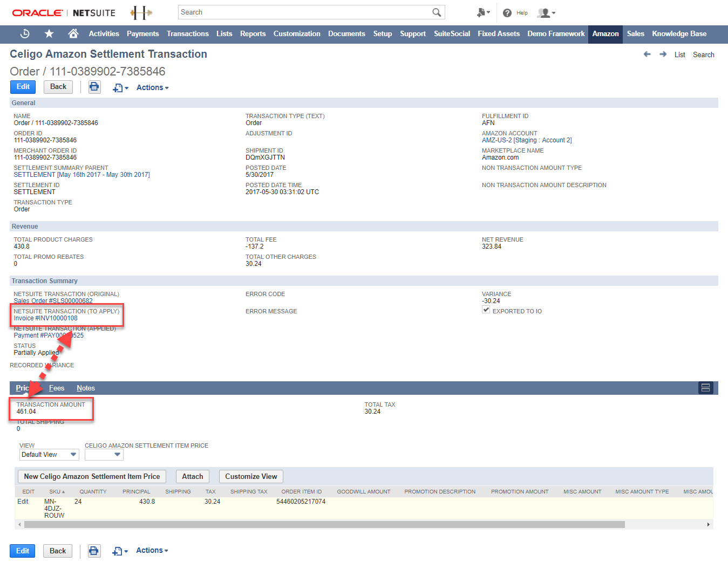
Task: Open the Reports menu
Action: point(253,33)
